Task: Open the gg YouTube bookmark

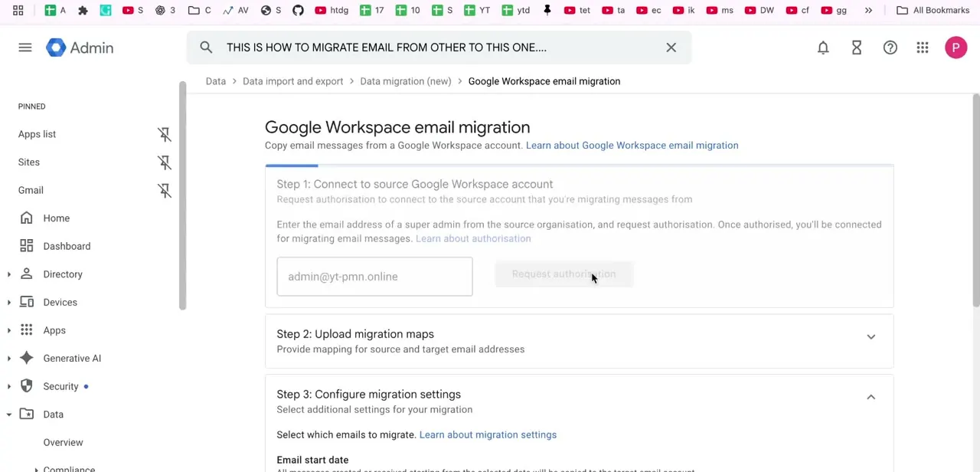Action: (x=834, y=10)
